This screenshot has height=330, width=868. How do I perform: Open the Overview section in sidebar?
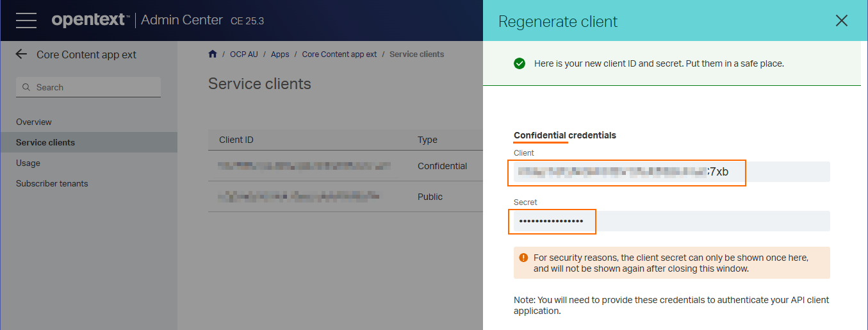point(34,122)
